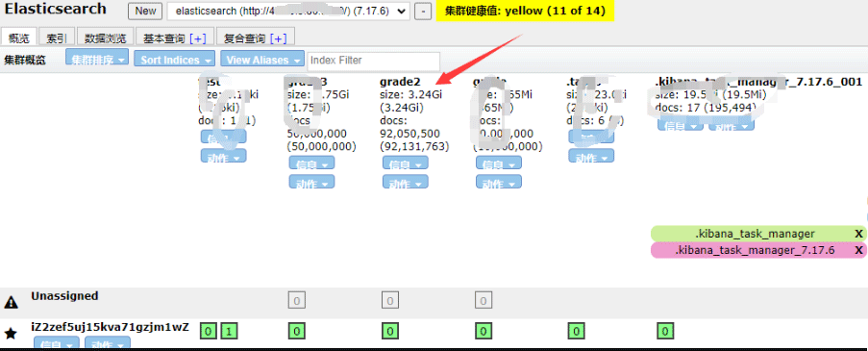Image resolution: width=868 pixels, height=351 pixels.
Task: Select node shard 0 under .kibana_task_manager_7.17.6_001
Action: [x=665, y=332]
